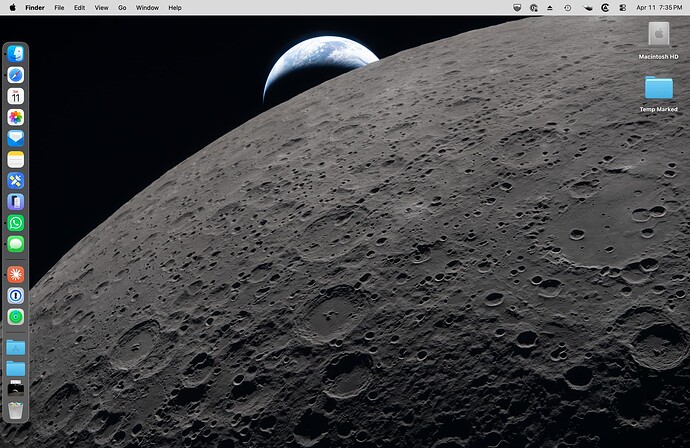
Task: Open the File menu
Action: (x=58, y=7)
